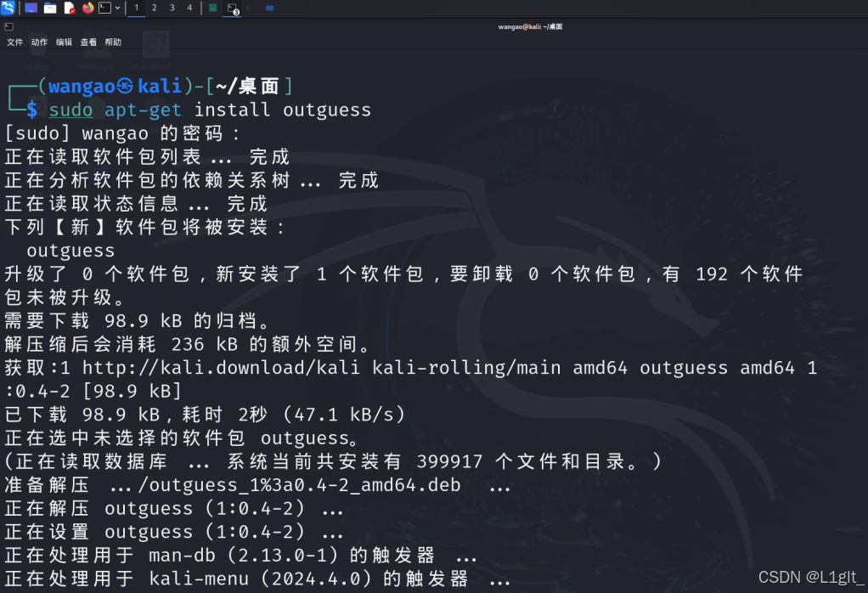Switch to workspace 2
Screen dimensions: 868x593
coord(155,8)
